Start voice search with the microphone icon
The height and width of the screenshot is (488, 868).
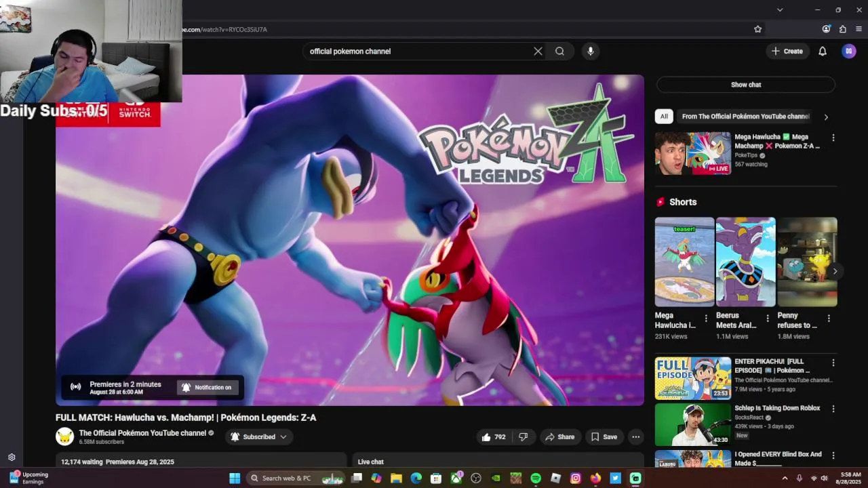(x=591, y=51)
